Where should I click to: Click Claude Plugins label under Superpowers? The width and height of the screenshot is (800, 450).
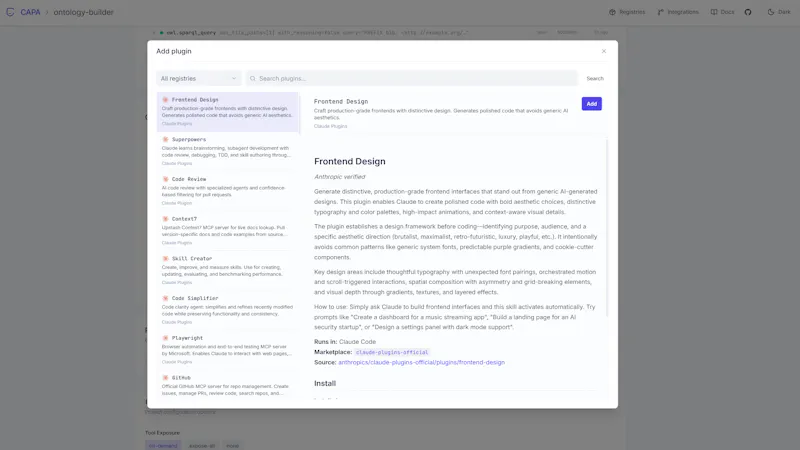pos(177,163)
